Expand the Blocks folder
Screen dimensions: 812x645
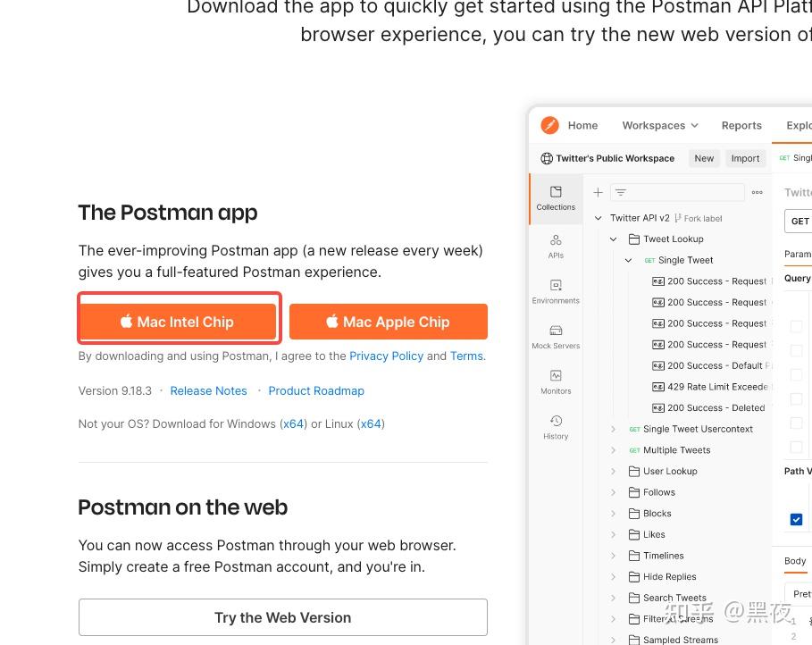point(613,514)
